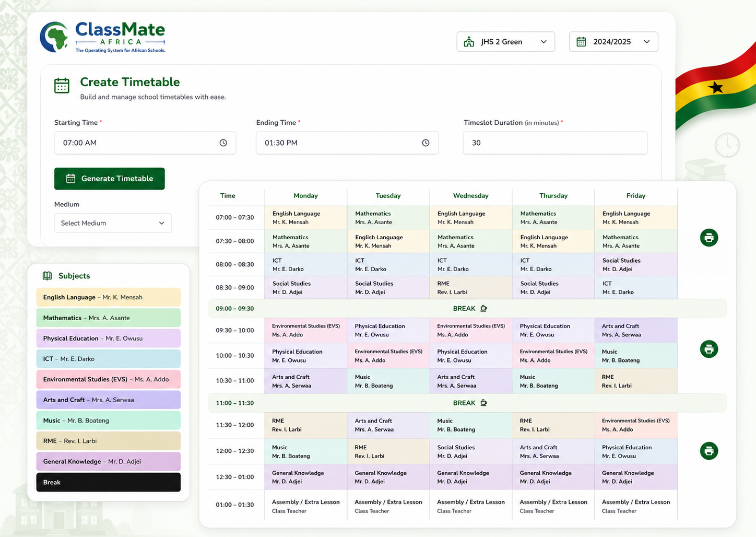Click the ClassMate Africa logo
The height and width of the screenshot is (537, 756).
(x=103, y=37)
